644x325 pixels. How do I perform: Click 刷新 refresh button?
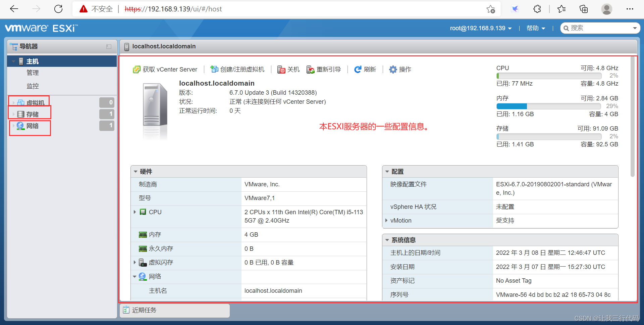(x=365, y=69)
